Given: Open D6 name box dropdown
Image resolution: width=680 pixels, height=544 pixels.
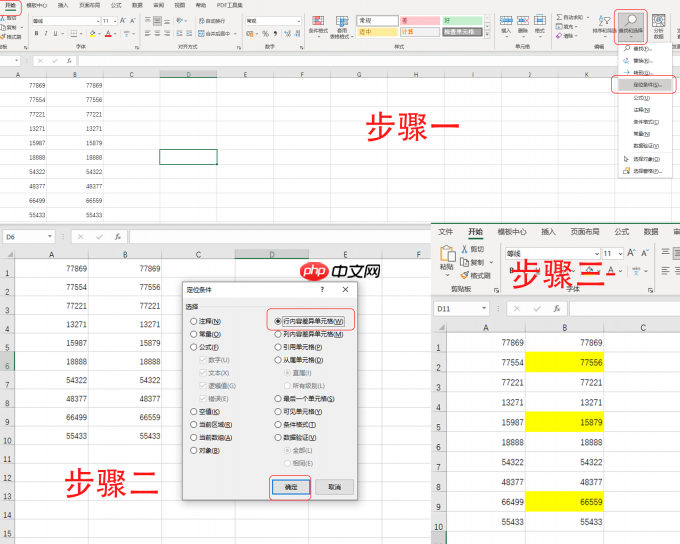Looking at the screenshot, I should coord(50,236).
